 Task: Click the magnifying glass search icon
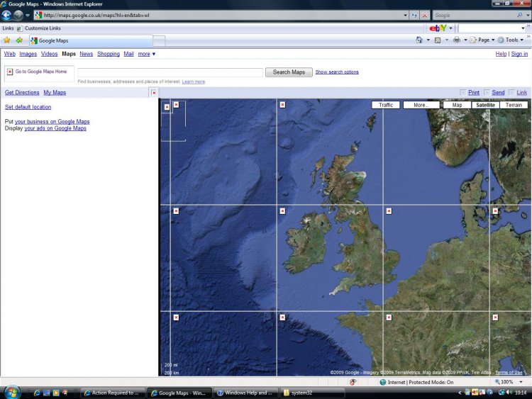click(x=519, y=15)
